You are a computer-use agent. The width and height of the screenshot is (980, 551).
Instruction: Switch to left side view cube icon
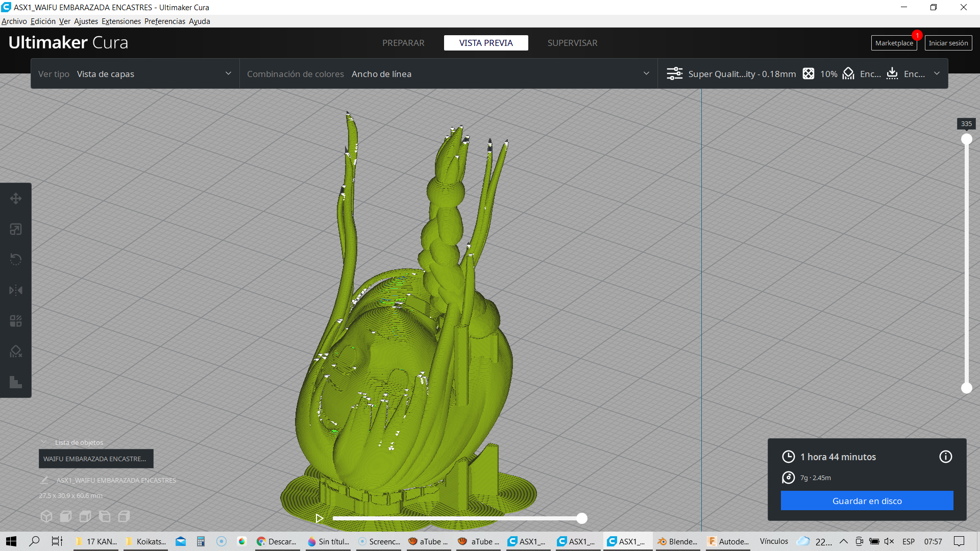point(105,516)
